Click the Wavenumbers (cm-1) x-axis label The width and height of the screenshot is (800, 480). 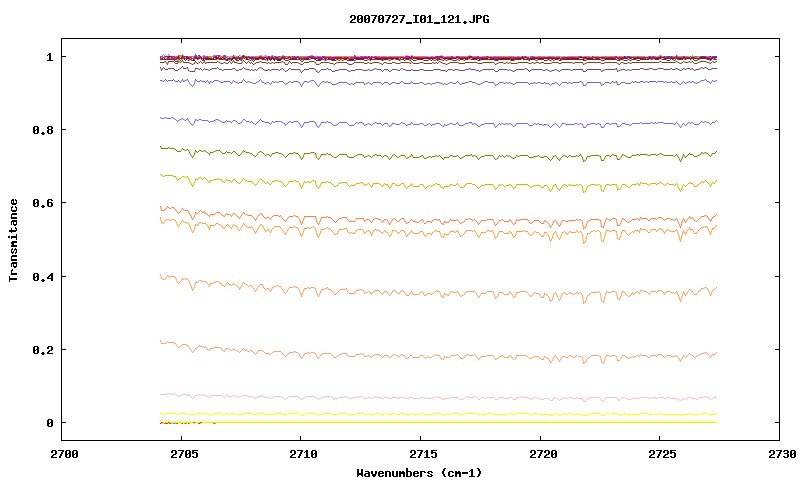[x=419, y=473]
